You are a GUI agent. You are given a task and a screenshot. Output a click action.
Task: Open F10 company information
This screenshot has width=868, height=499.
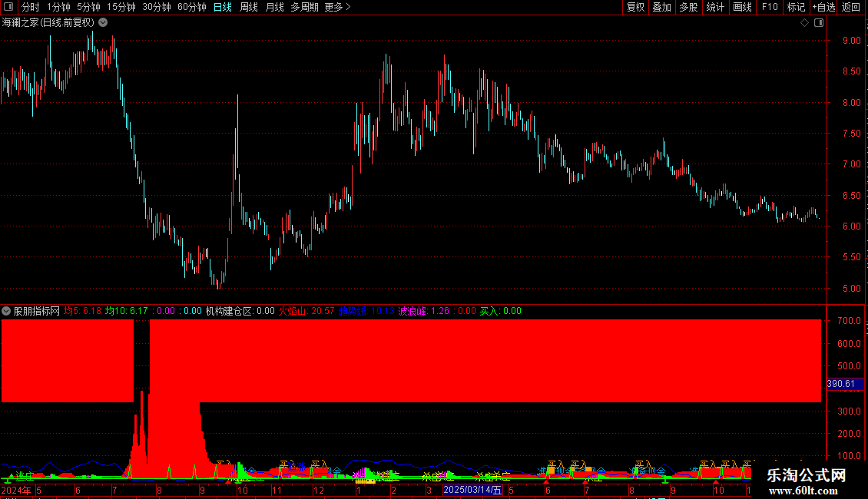click(770, 7)
